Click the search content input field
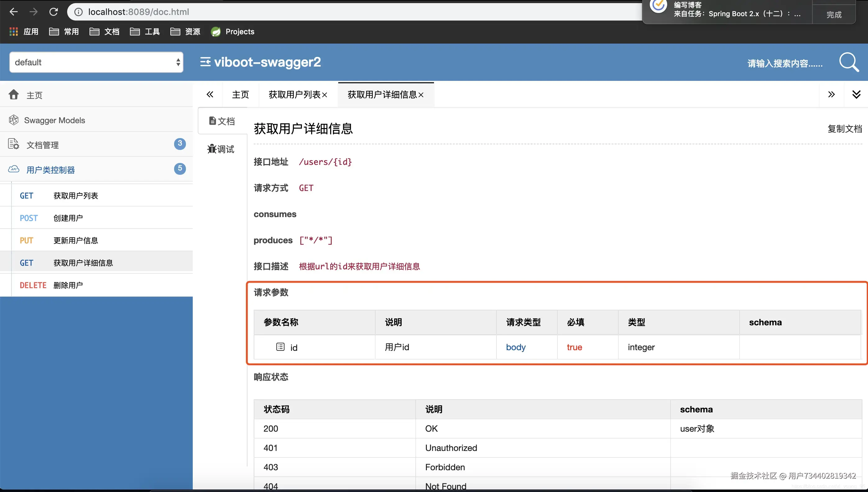The width and height of the screenshot is (868, 492). click(784, 63)
